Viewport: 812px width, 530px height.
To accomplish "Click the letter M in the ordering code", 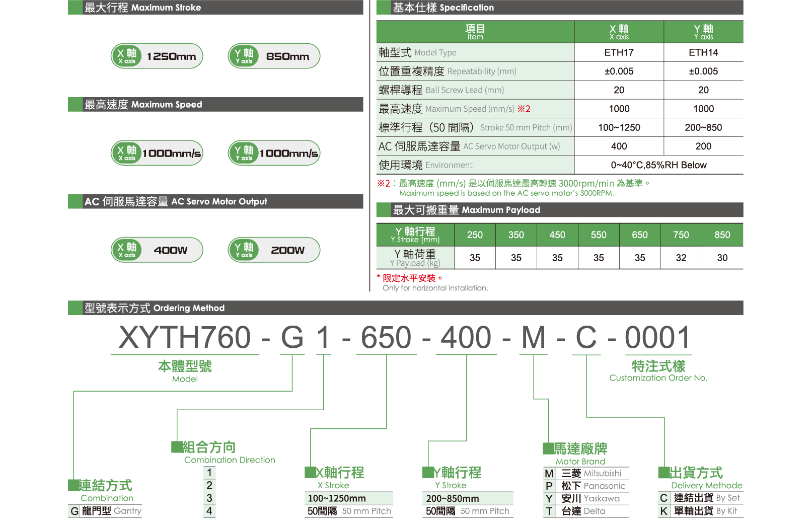I will pyautogui.click(x=534, y=337).
